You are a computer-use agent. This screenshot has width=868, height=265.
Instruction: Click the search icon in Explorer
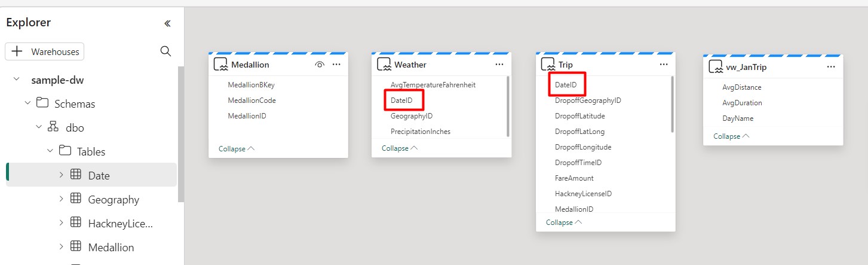(166, 51)
